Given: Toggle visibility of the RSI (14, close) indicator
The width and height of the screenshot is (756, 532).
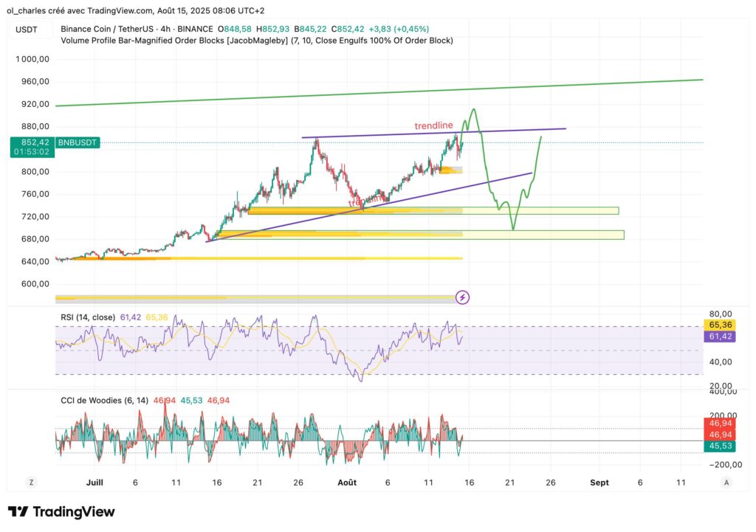Looking at the screenshot, I should click(90, 317).
